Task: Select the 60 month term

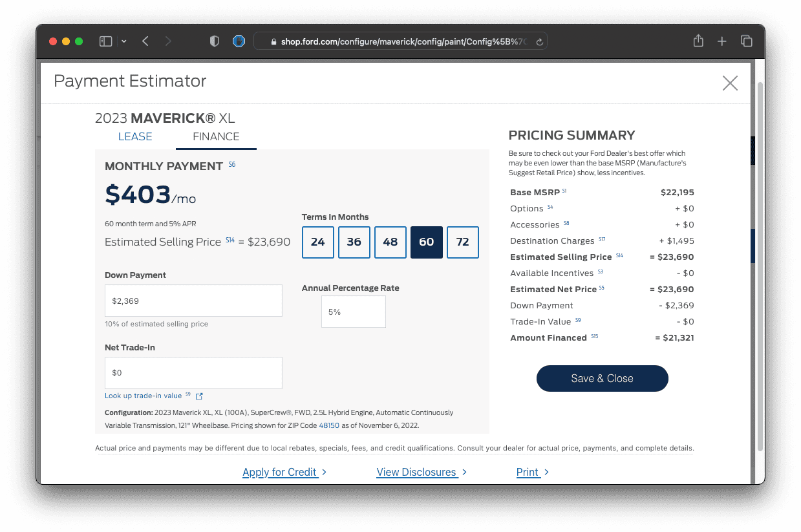Action: (x=427, y=242)
